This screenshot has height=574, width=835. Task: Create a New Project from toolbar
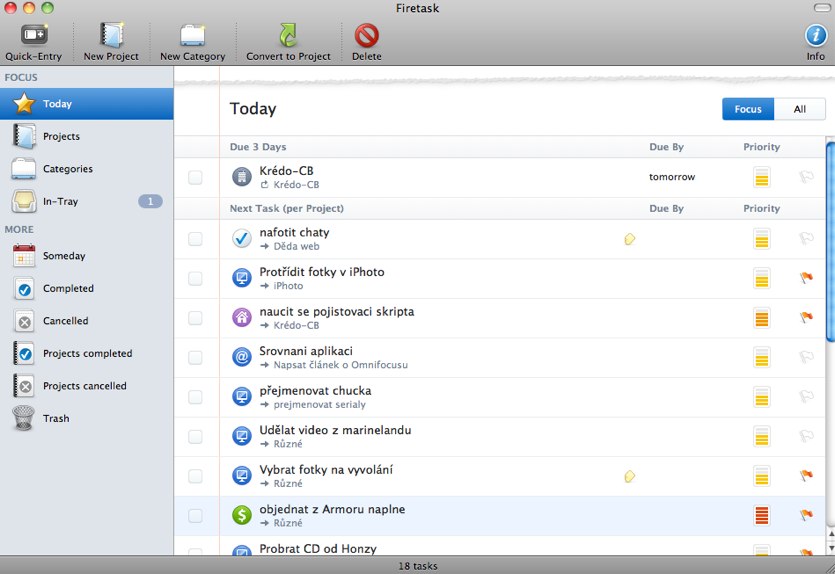tap(110, 36)
